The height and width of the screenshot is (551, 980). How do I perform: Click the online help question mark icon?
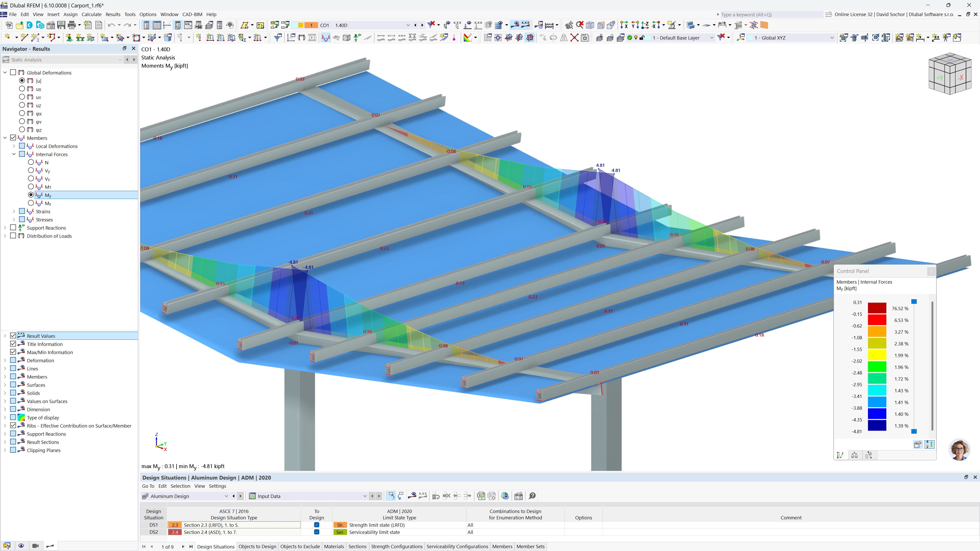point(532,496)
